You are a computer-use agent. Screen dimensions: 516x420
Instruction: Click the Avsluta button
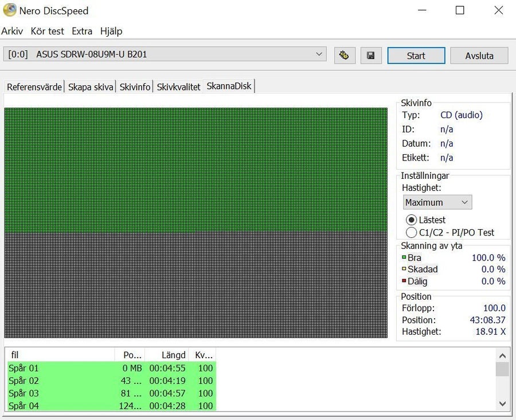point(479,56)
